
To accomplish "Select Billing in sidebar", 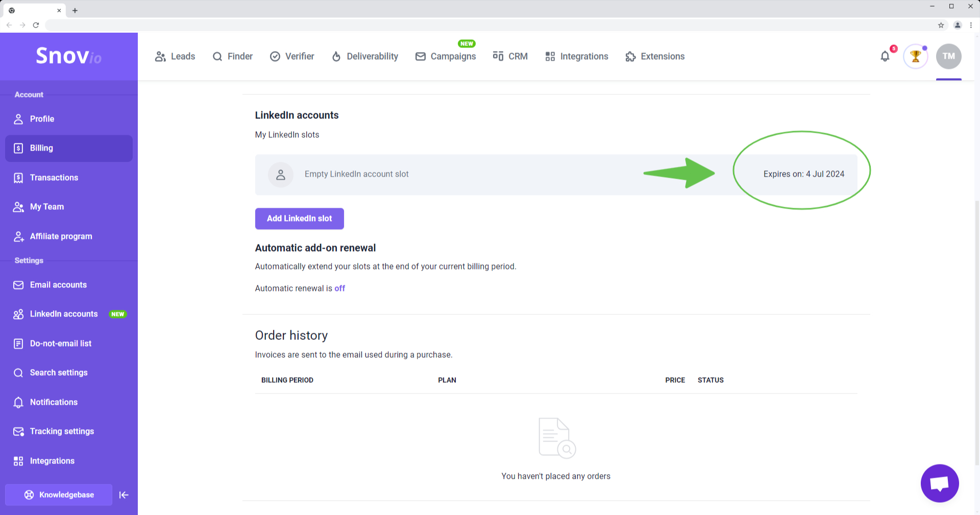I will coord(69,149).
